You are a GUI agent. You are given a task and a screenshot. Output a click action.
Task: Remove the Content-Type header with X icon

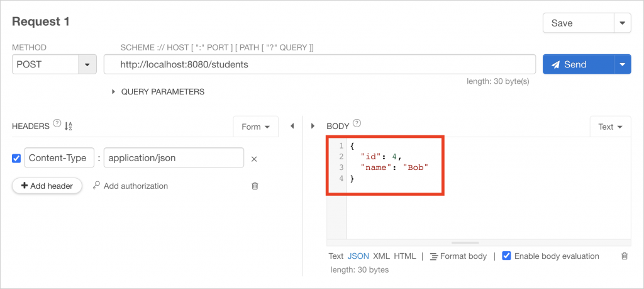tap(254, 159)
